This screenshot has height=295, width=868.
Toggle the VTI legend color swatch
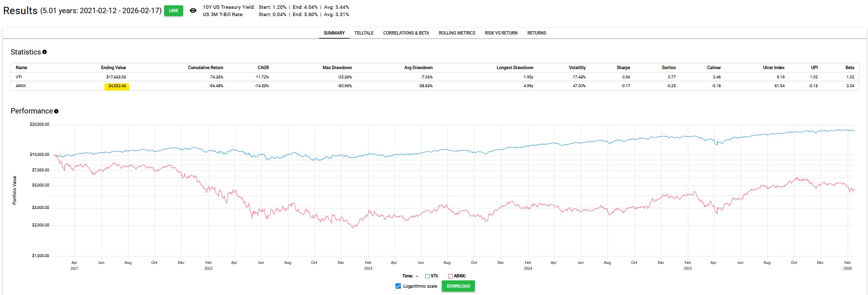(x=427, y=276)
